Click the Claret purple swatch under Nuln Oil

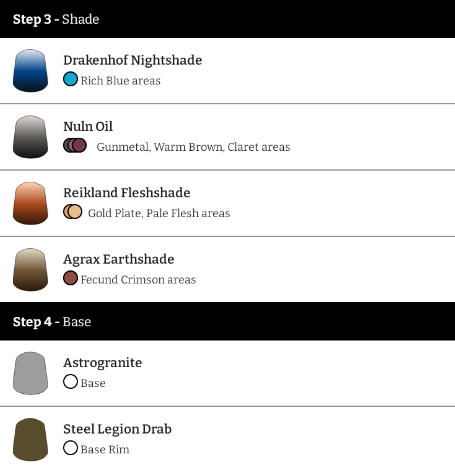(80, 146)
